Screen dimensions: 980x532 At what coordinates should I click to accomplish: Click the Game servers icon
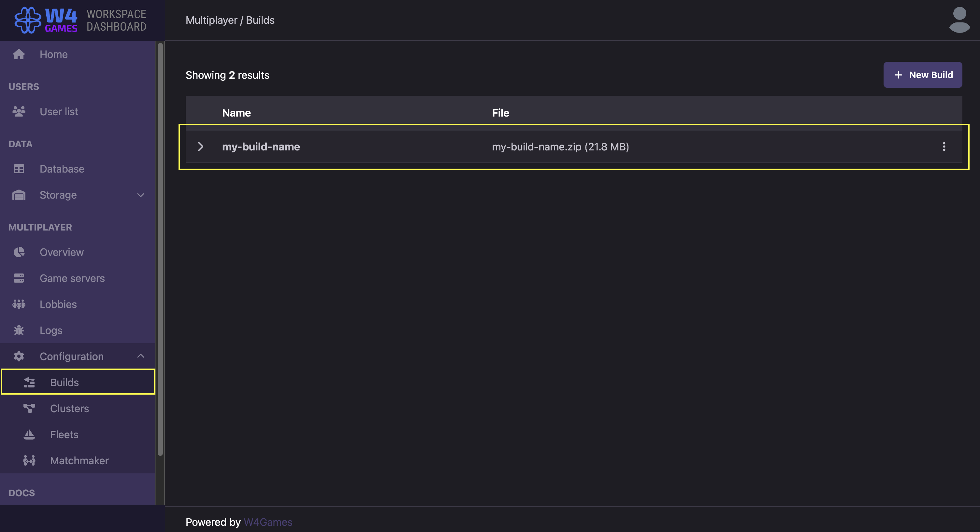click(19, 278)
